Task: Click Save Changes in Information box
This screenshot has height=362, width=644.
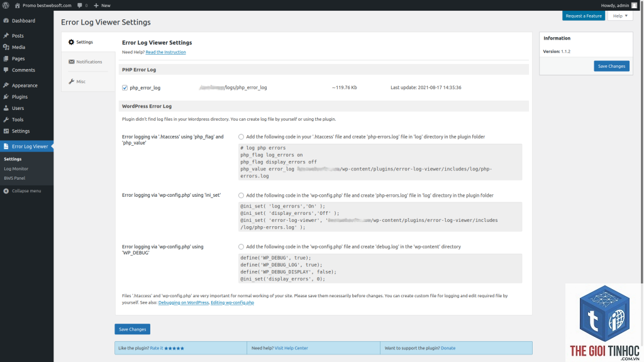Action: pos(611,66)
